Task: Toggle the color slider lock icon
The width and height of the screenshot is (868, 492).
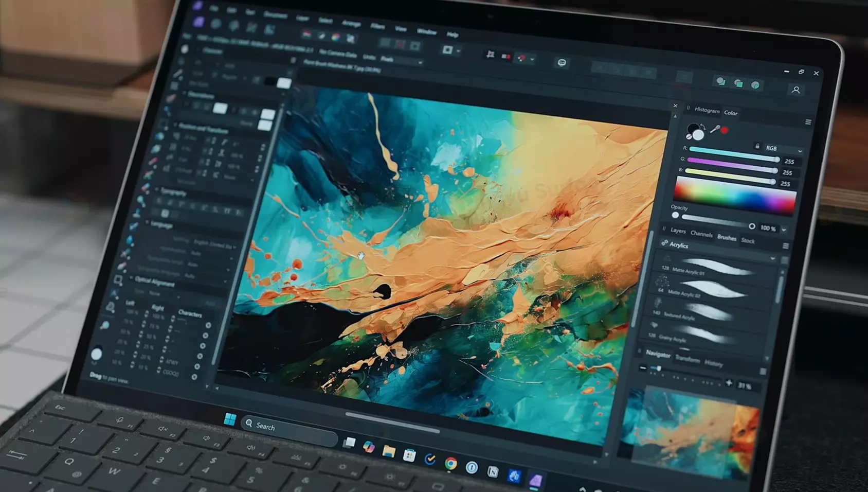Action: 757,146
